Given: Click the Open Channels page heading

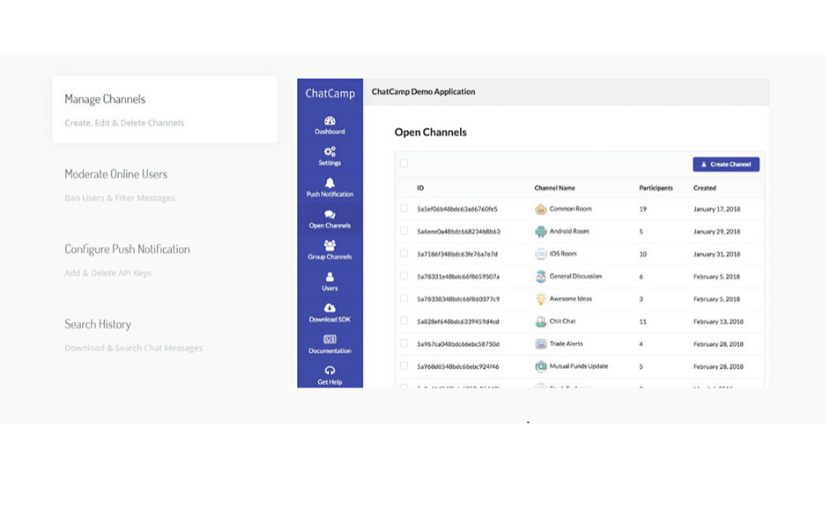Looking at the screenshot, I should (x=430, y=132).
